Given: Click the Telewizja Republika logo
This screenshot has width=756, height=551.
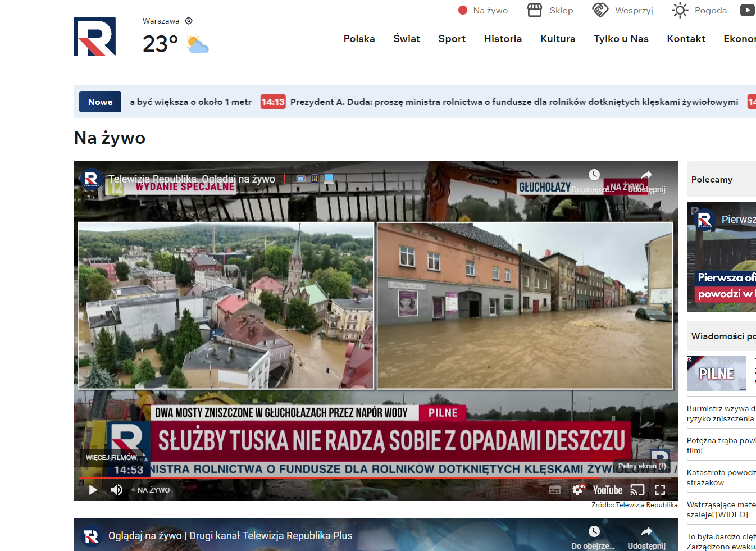Looking at the screenshot, I should (x=94, y=37).
